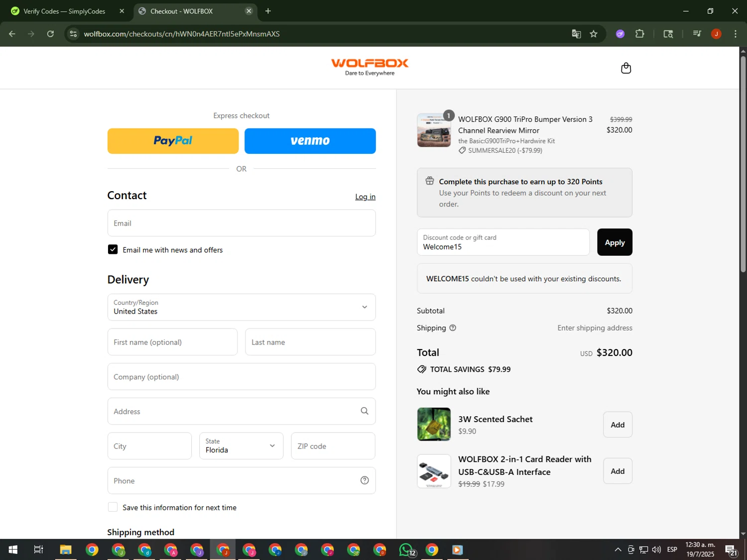The image size is (747, 560).
Task: Click the ESP language indicator
Action: point(672,550)
